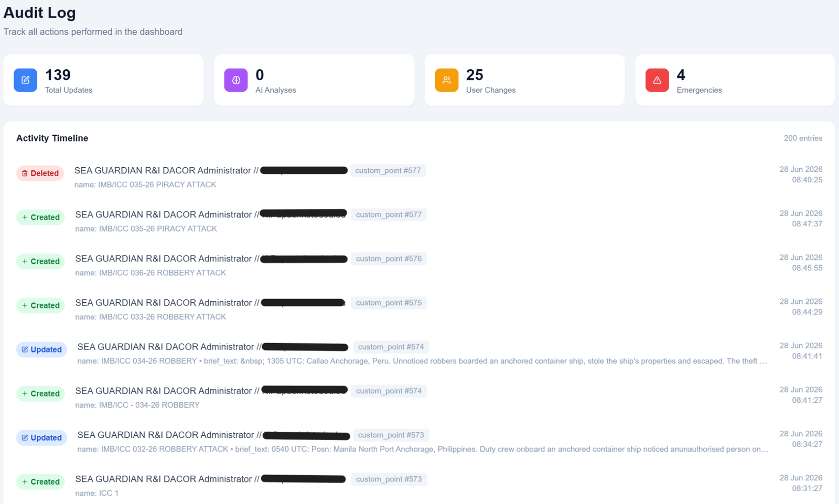Click the 0 AI Analyses count
Viewport: 839px width, 504px height.
[260, 75]
